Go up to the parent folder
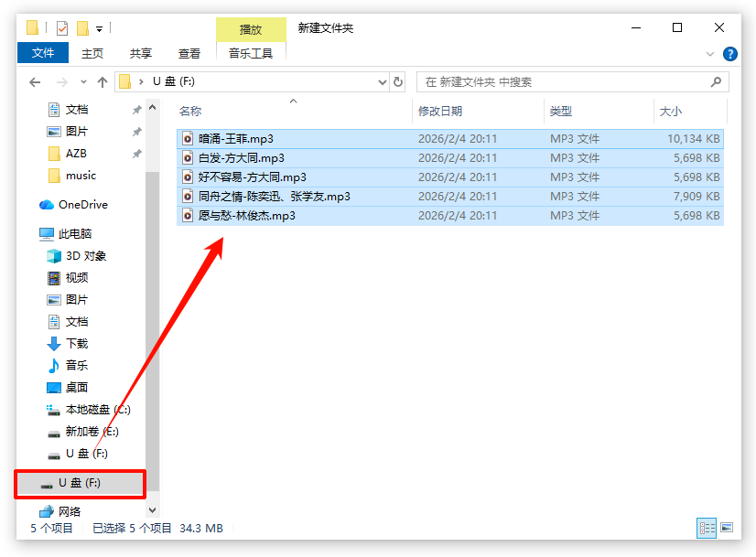The image size is (756, 557). (103, 81)
